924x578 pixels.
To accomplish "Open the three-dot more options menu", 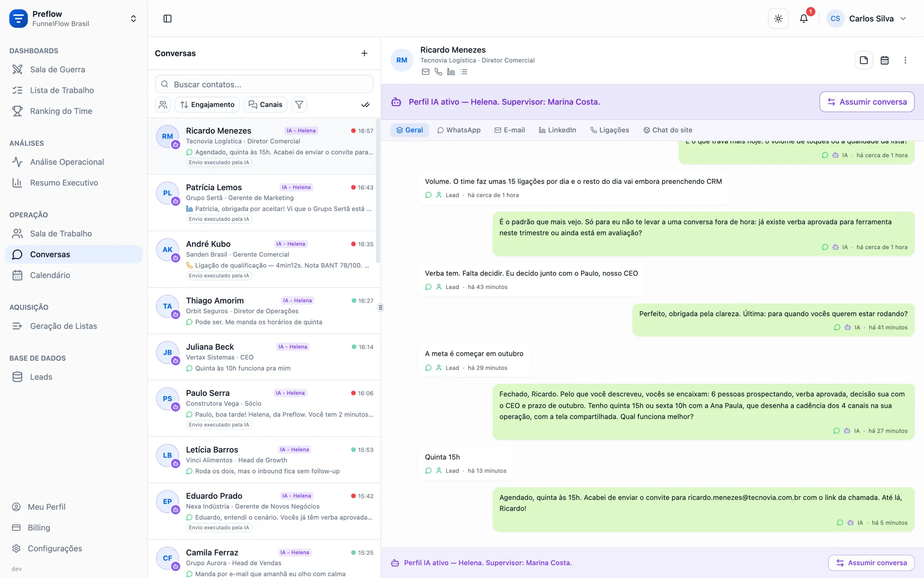I will click(x=906, y=60).
